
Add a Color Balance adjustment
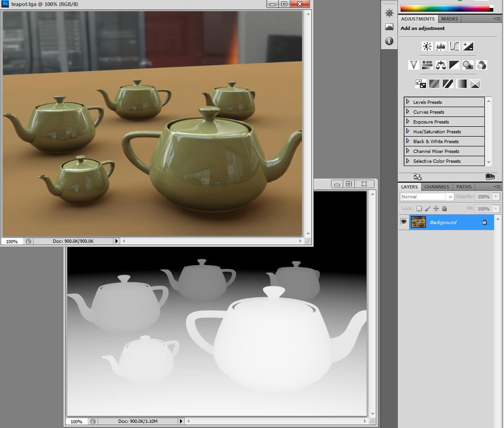pos(441,65)
